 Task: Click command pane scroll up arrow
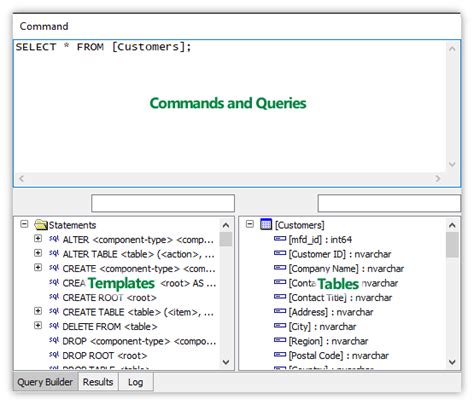click(x=452, y=49)
